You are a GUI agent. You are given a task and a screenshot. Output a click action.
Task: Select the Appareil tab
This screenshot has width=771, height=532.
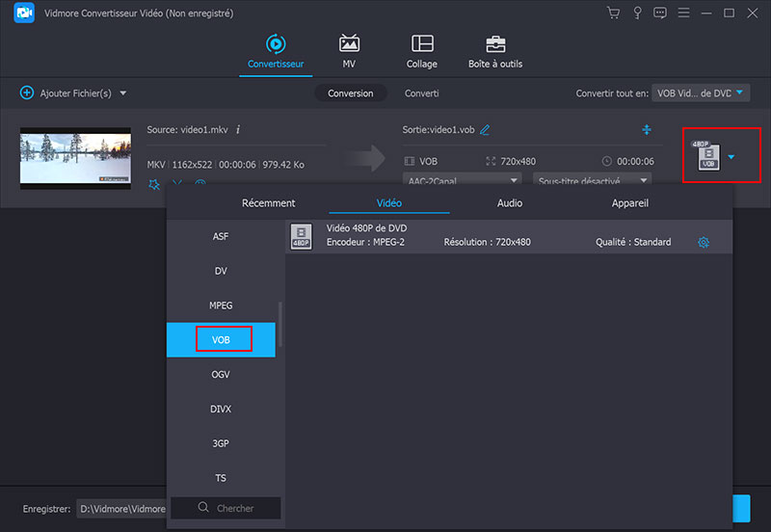[x=630, y=203]
